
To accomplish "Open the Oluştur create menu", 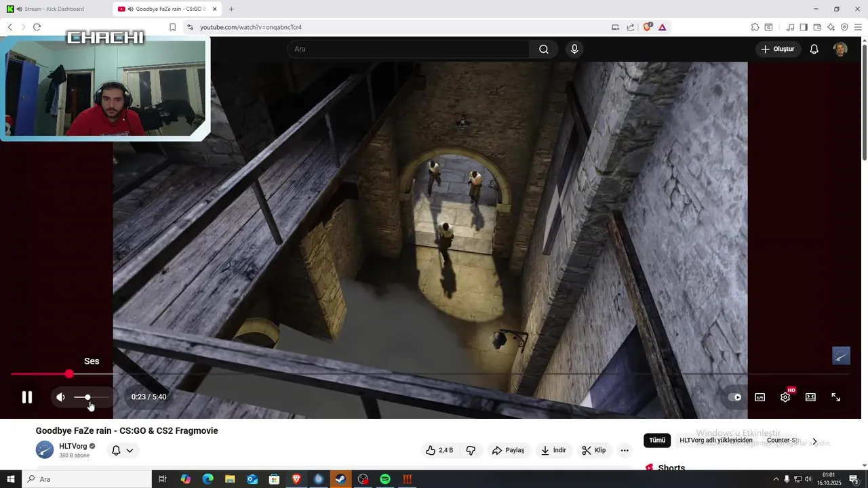I will (778, 49).
